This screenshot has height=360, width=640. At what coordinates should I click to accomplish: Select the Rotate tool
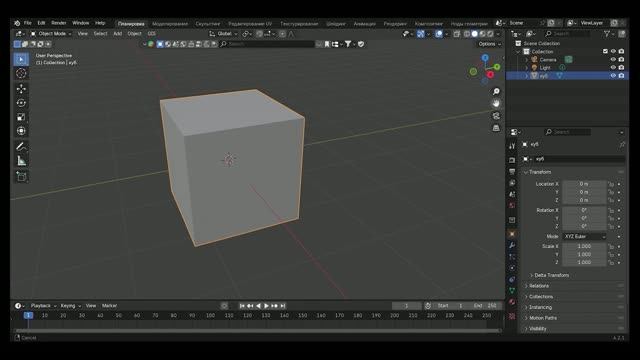tap(21, 103)
